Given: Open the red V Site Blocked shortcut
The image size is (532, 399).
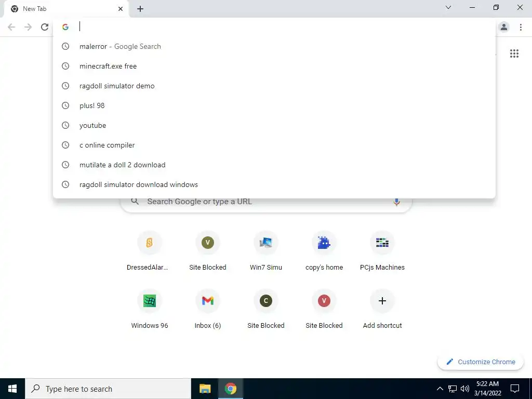Looking at the screenshot, I should pyautogui.click(x=324, y=310).
